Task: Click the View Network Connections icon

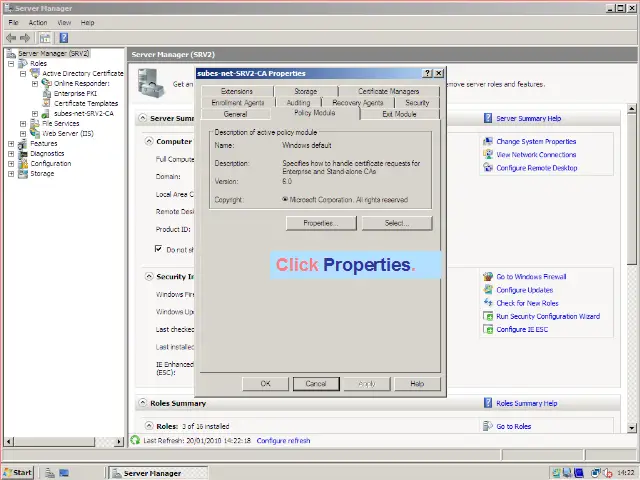Action: point(488,154)
